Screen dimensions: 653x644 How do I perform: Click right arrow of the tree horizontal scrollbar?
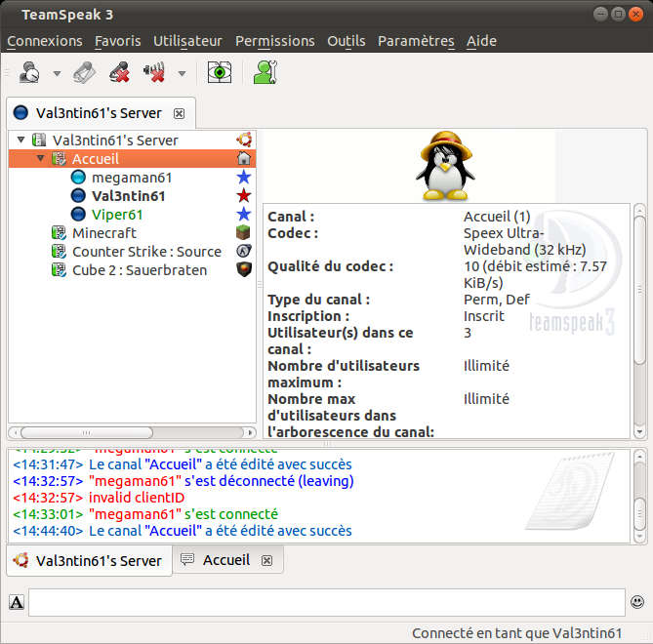pos(250,432)
